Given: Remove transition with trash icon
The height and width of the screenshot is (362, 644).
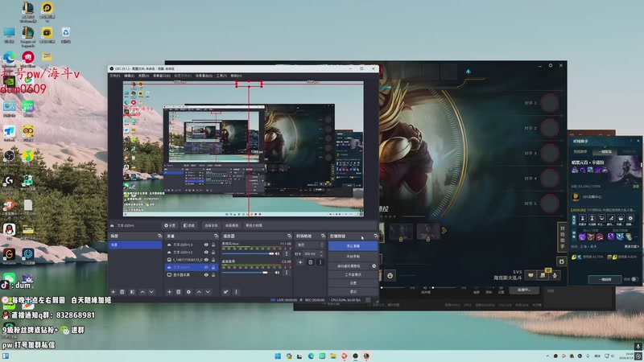Looking at the screenshot, I should (311, 262).
